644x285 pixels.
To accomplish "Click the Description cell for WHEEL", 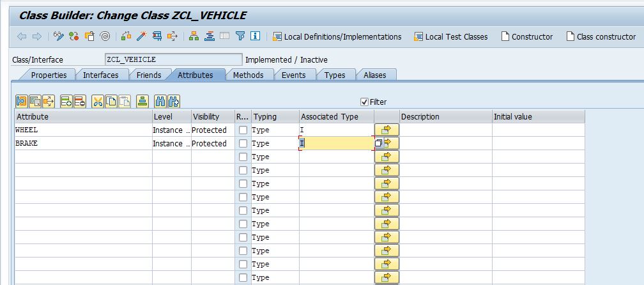I will tap(446, 130).
